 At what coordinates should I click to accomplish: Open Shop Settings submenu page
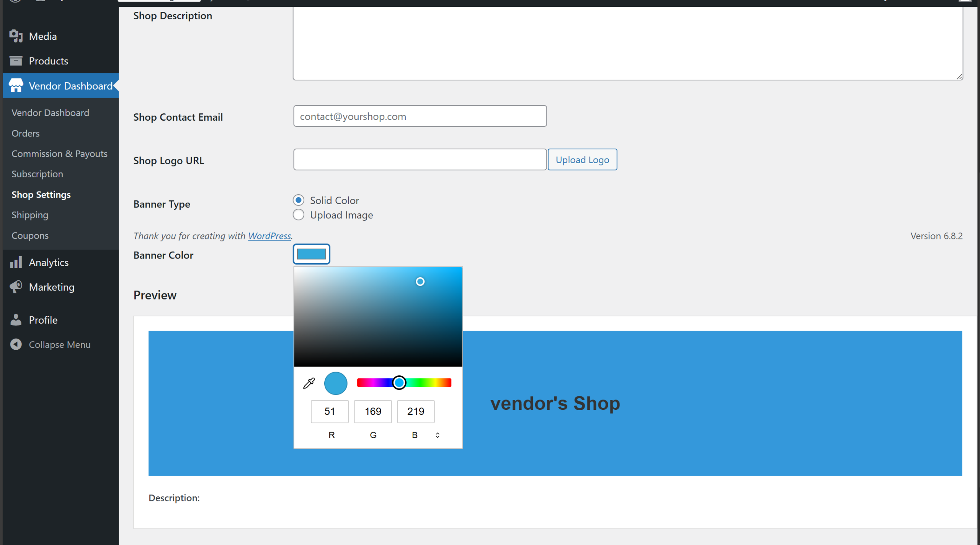tap(41, 195)
